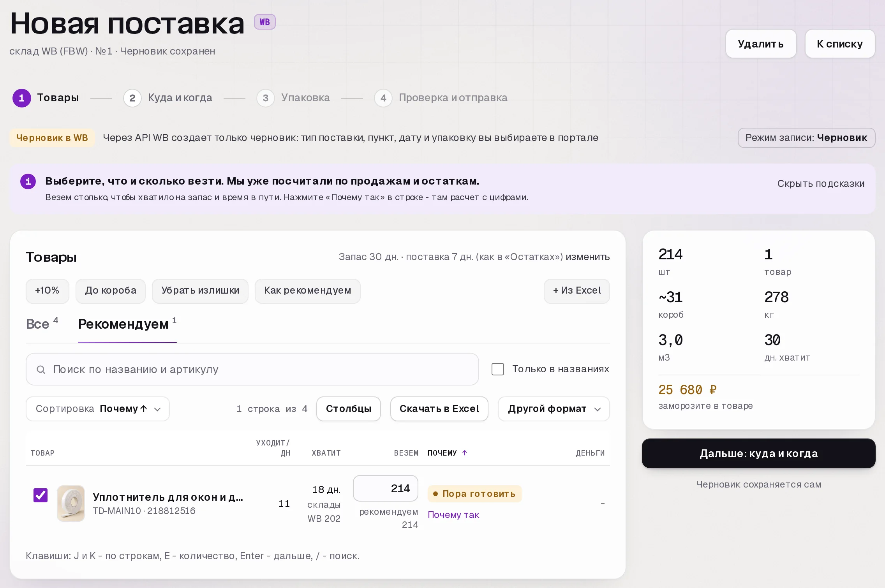Image resolution: width=885 pixels, height=588 pixels.
Task: Click the К списку button
Action: coord(840,44)
